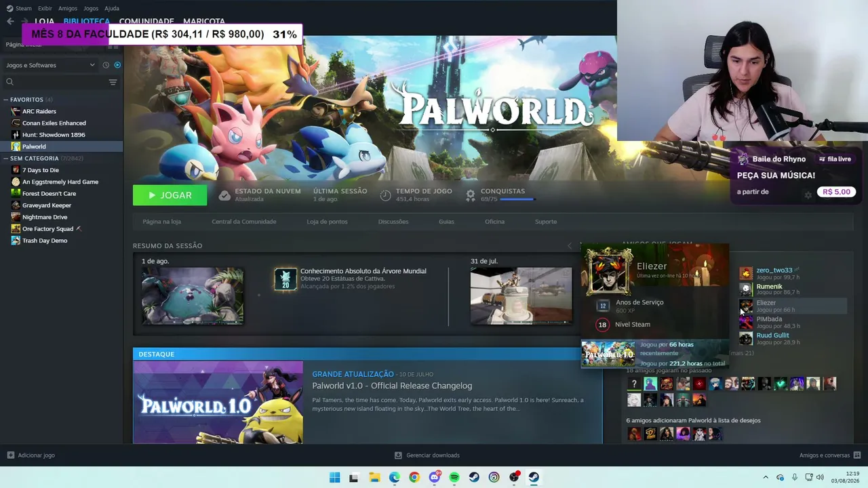
Task: Click the cloud status icon
Action: 224,195
